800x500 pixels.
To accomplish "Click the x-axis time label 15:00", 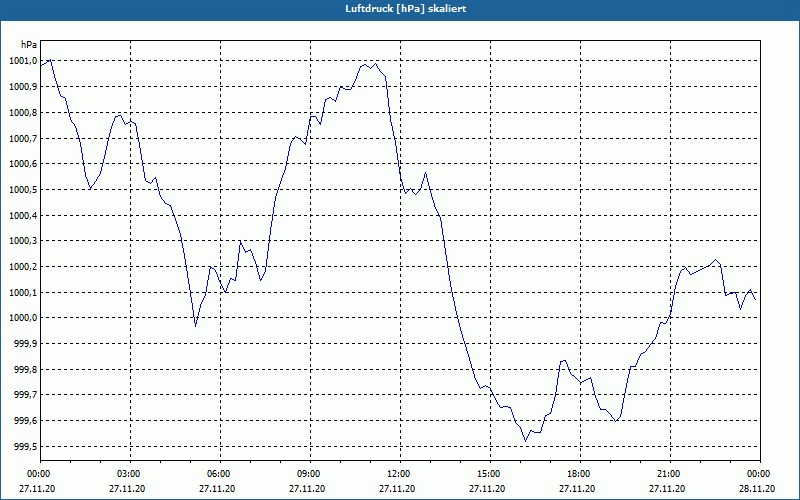I will click(x=490, y=474).
